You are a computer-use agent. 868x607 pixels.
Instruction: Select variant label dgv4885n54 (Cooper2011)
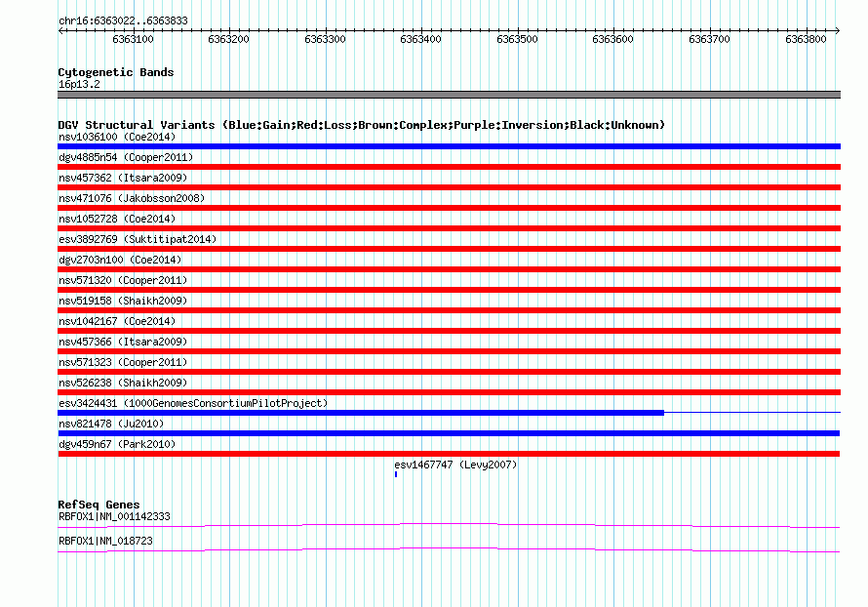pos(126,157)
